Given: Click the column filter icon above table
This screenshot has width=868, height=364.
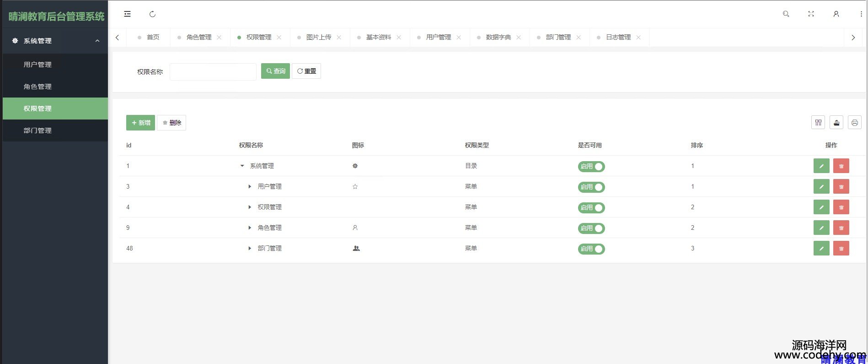Looking at the screenshot, I should 818,123.
